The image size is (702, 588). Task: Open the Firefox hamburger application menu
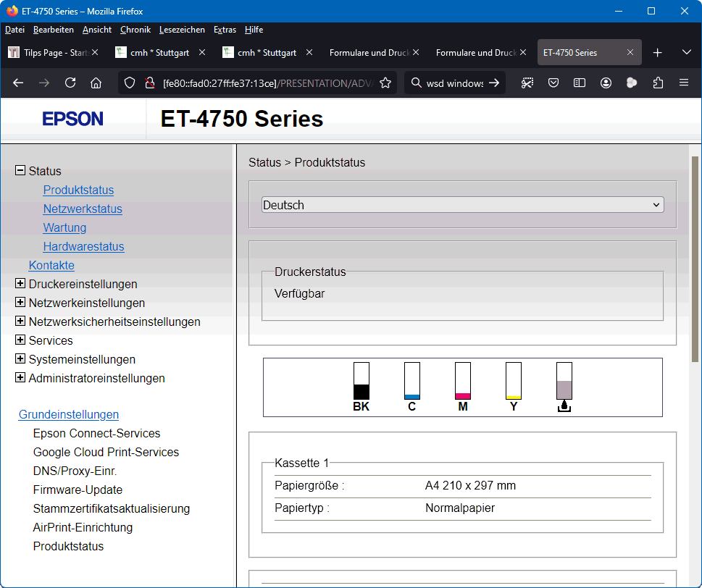(x=684, y=83)
